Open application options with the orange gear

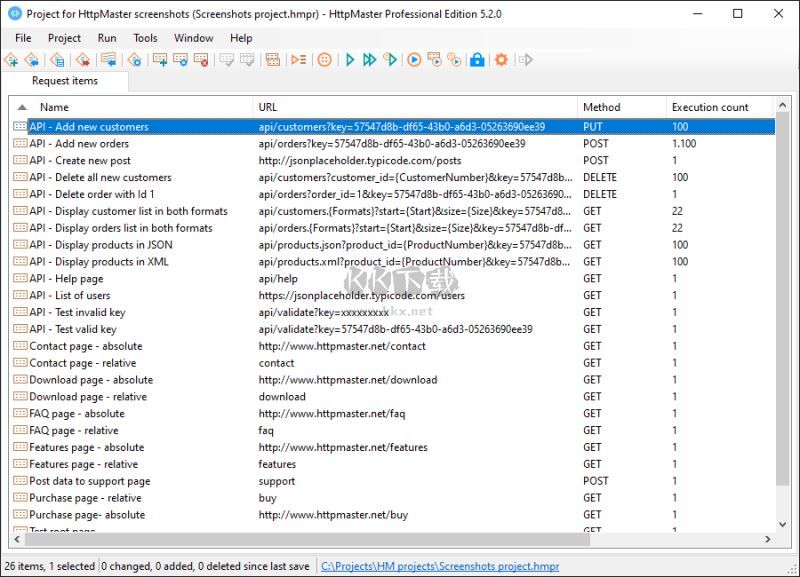tap(501, 59)
